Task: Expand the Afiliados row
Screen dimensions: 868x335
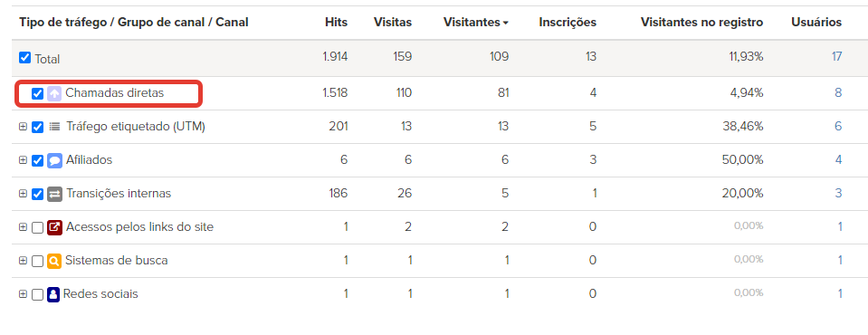Action: [x=23, y=160]
